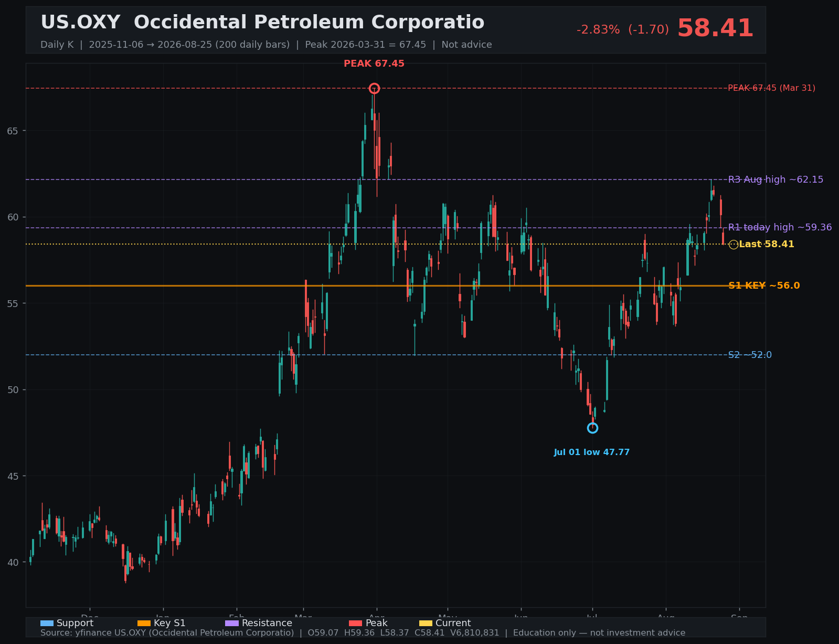Click the 'S2 ~52.0' label
The width and height of the screenshot is (839, 644).
(x=750, y=355)
